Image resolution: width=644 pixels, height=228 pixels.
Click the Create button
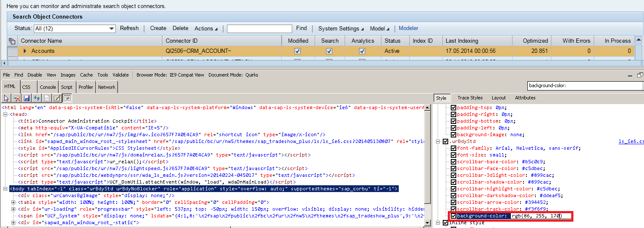click(x=158, y=28)
